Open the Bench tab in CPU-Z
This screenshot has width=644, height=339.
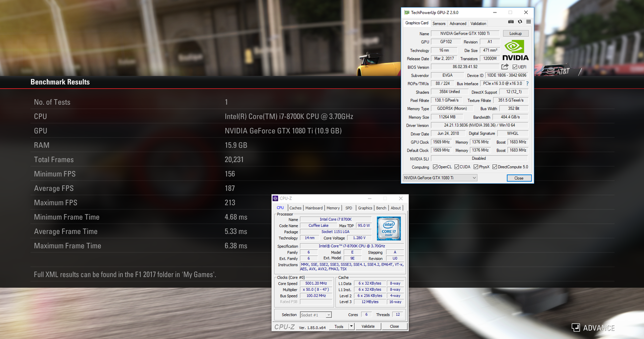[381, 208]
